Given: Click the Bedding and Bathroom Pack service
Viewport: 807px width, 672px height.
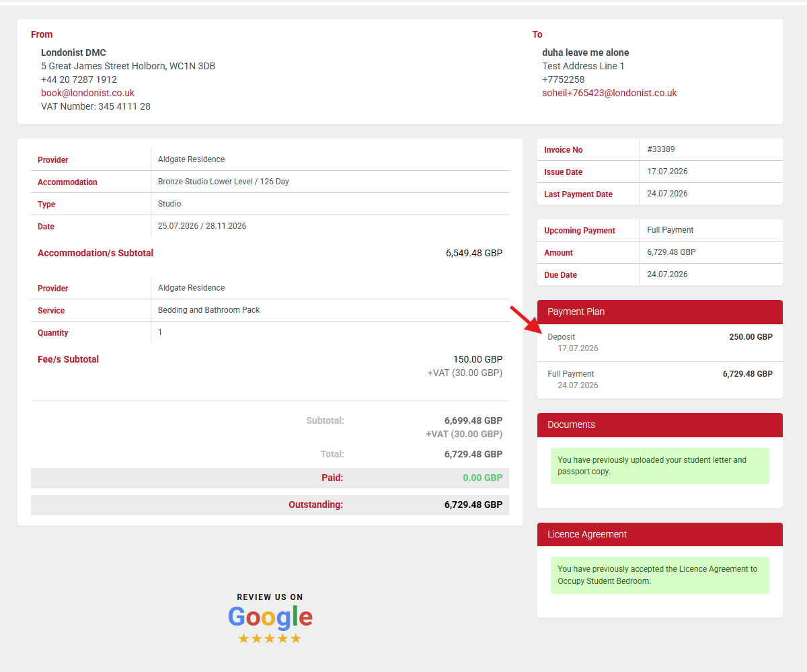Looking at the screenshot, I should click(x=208, y=310).
